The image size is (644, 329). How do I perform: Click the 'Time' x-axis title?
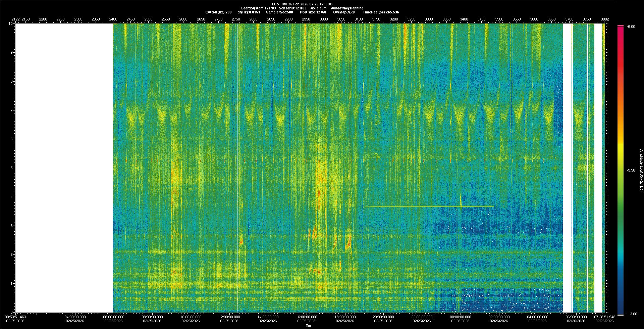coord(309,326)
